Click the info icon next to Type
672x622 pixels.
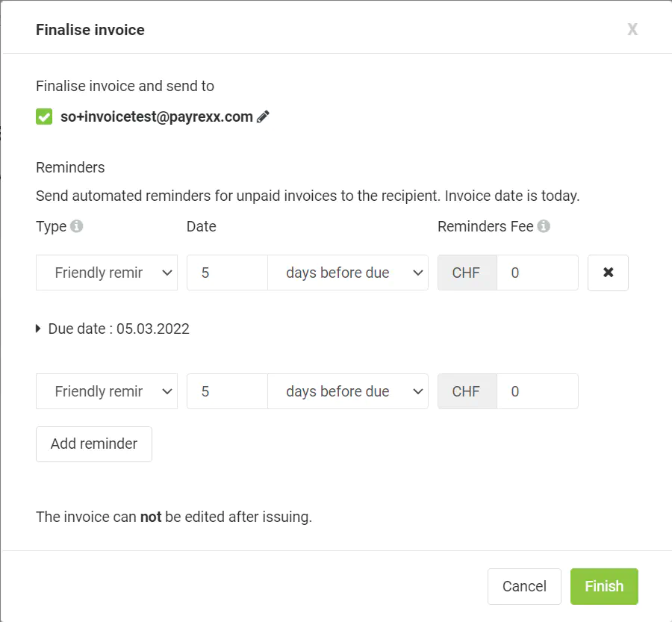76,226
